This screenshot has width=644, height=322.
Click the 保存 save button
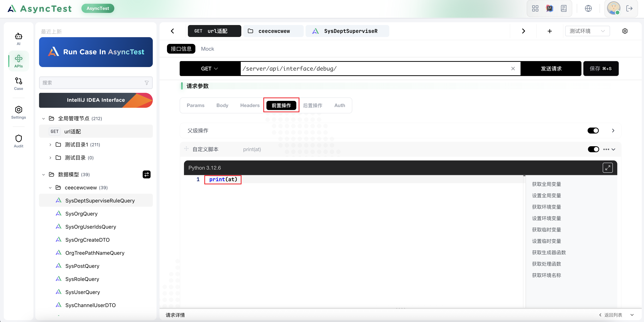coord(600,69)
